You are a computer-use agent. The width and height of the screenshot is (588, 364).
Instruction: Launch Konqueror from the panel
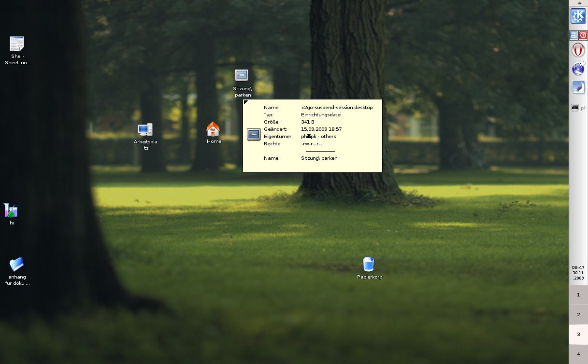click(x=578, y=69)
